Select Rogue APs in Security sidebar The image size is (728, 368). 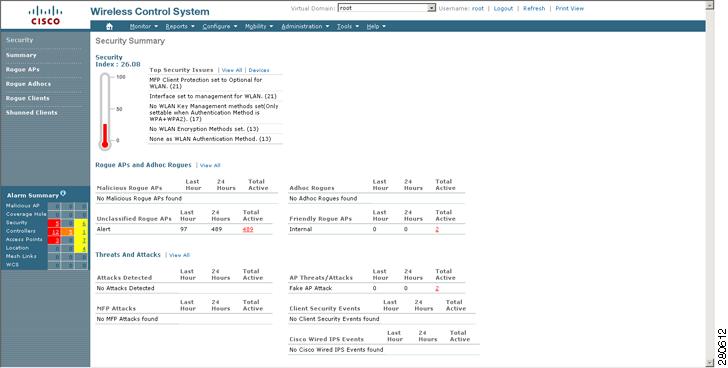pos(22,70)
